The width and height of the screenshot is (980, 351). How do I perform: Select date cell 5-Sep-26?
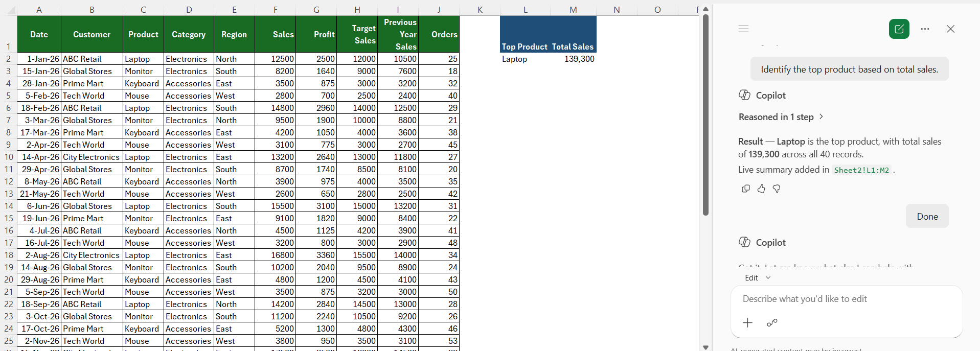tap(39, 292)
